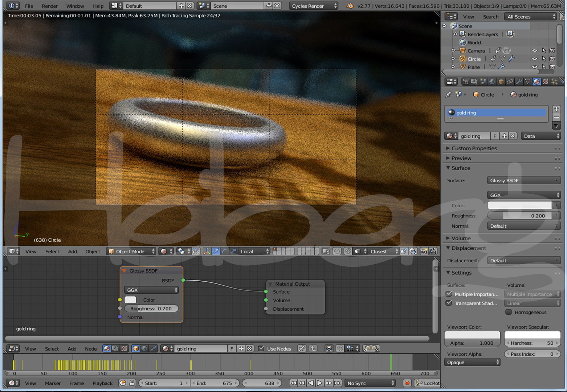Image resolution: width=567 pixels, height=392 pixels.
Task: Click the add material slot plus button
Action: [556, 109]
